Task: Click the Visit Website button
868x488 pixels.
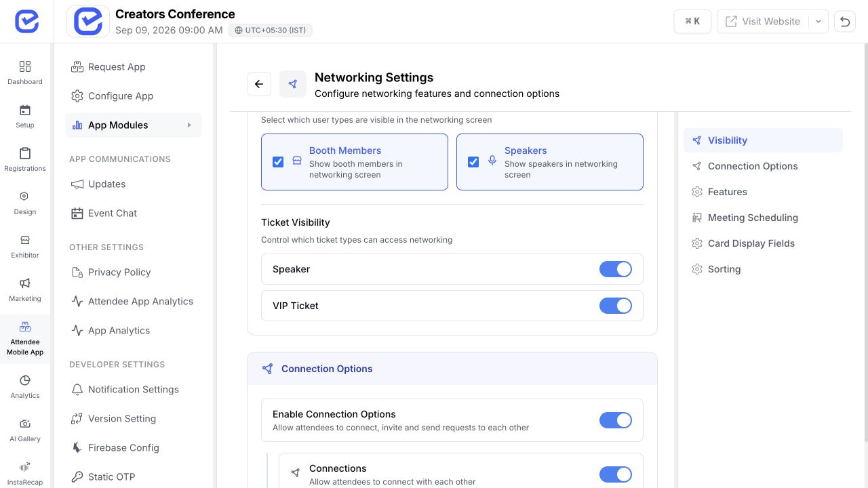Action: click(x=763, y=21)
